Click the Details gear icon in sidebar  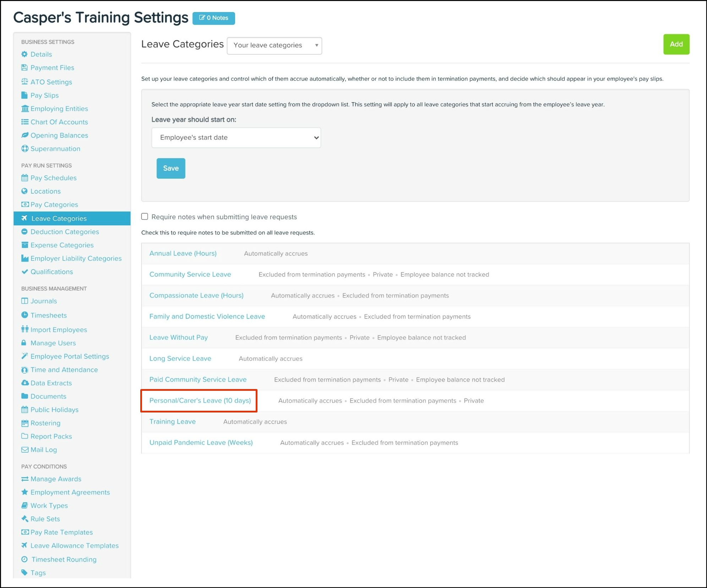(x=24, y=54)
